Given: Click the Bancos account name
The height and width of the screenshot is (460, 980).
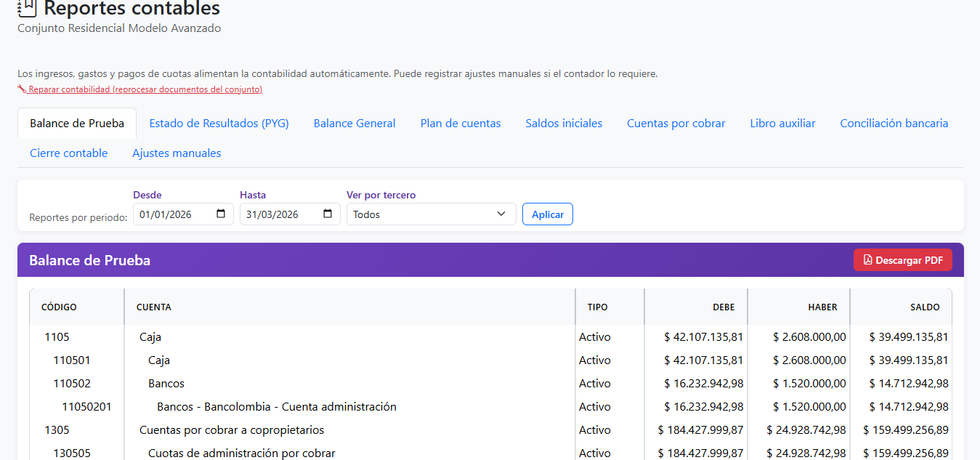Looking at the screenshot, I should point(166,384).
